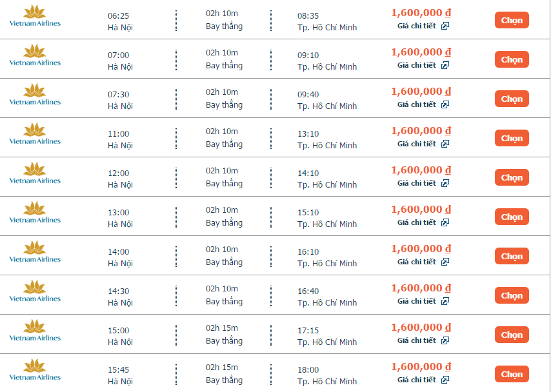This screenshot has height=392, width=551.
Task: Open price detail popup icon for 07:00 flight
Action: click(x=445, y=65)
